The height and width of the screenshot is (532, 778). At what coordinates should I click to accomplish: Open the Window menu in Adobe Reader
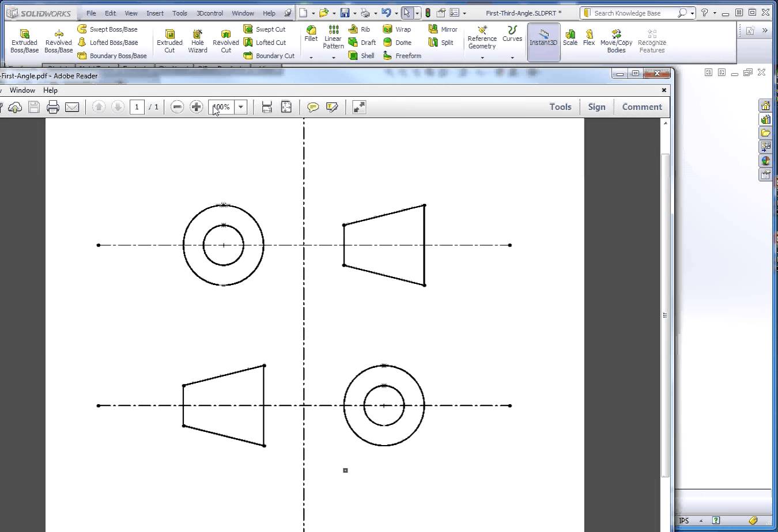22,90
